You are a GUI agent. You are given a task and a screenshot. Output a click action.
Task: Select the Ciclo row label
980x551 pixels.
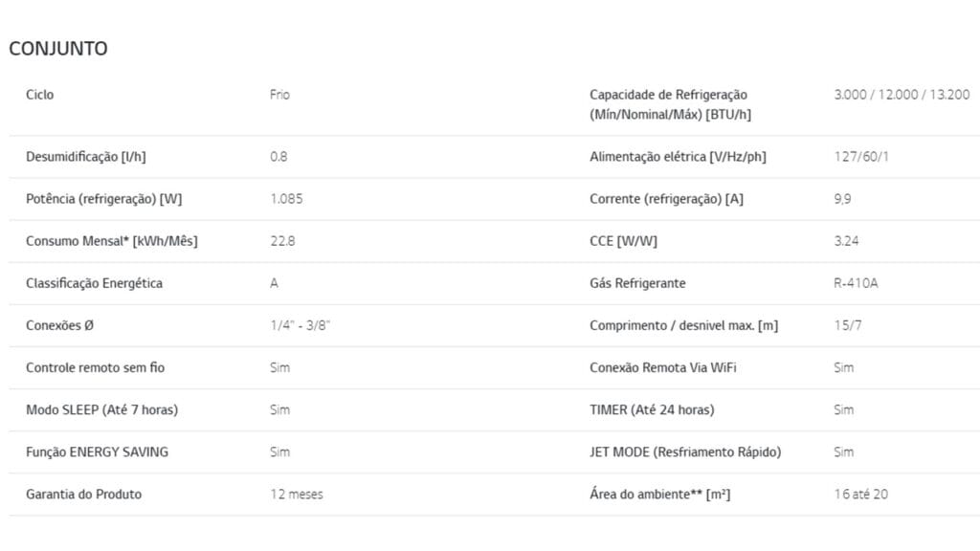pos(40,95)
